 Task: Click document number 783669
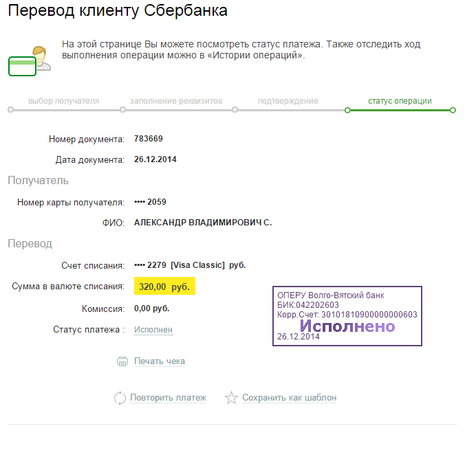click(x=149, y=139)
